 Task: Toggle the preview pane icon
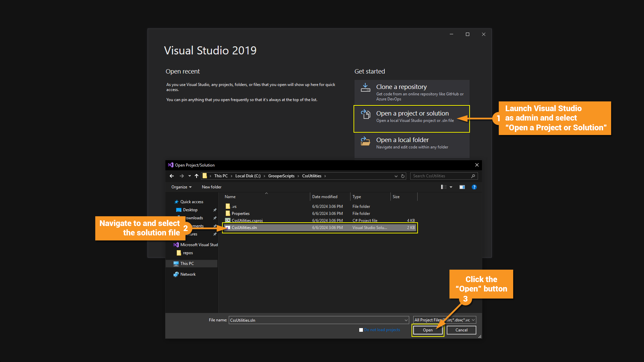(x=462, y=187)
